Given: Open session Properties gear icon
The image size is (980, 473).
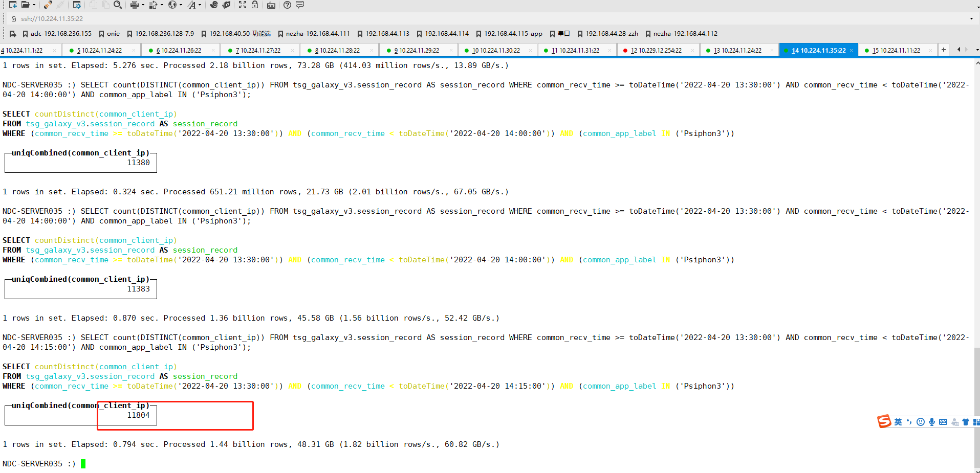Looking at the screenshot, I should (x=77, y=5).
